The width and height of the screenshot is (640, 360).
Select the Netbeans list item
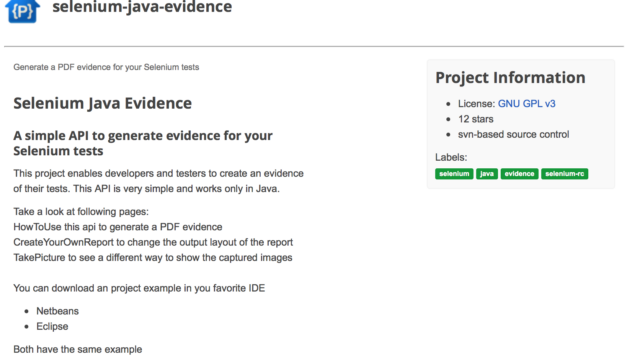coord(58,311)
